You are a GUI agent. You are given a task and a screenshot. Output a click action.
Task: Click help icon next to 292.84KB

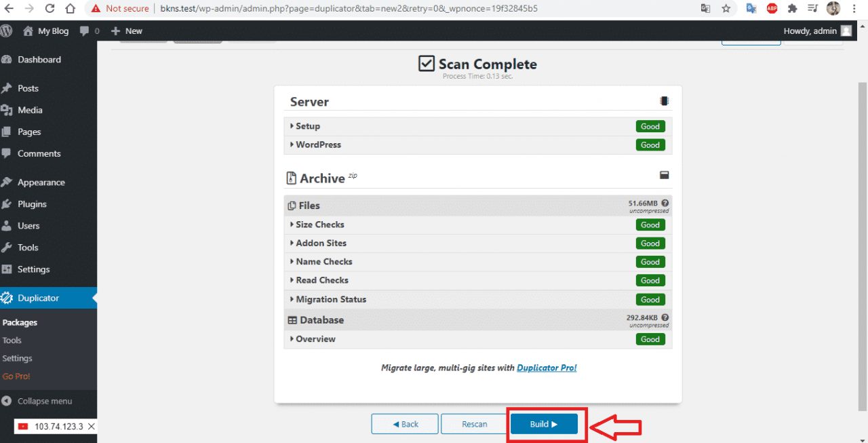click(x=665, y=317)
